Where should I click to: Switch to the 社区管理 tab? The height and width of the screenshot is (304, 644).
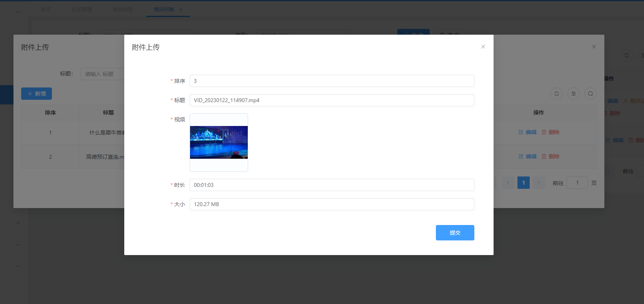click(82, 9)
